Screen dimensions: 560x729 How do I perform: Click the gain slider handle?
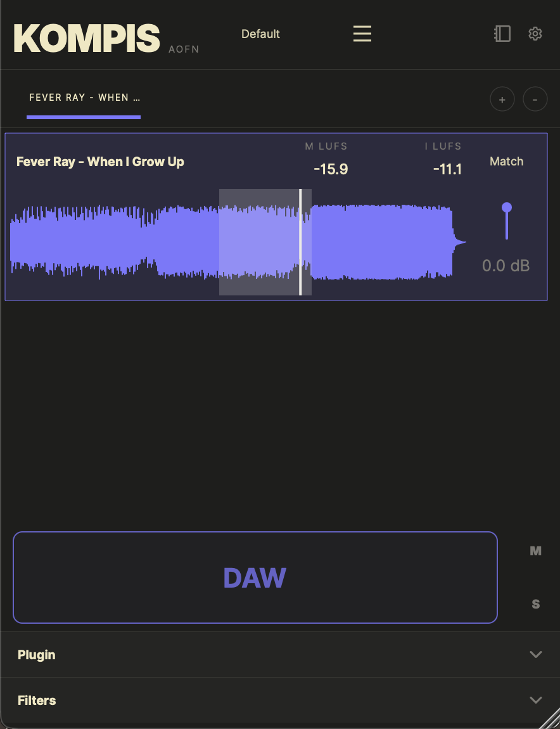(x=507, y=207)
